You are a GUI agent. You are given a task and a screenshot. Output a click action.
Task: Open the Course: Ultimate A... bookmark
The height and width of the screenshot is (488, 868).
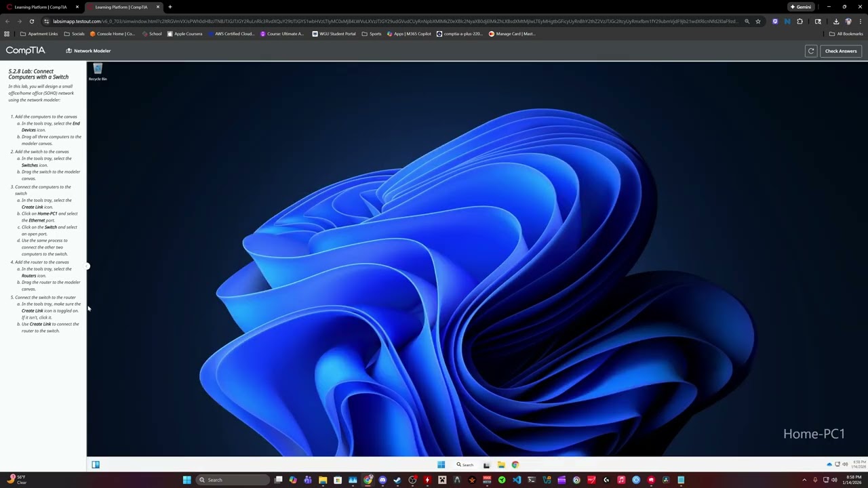[283, 34]
